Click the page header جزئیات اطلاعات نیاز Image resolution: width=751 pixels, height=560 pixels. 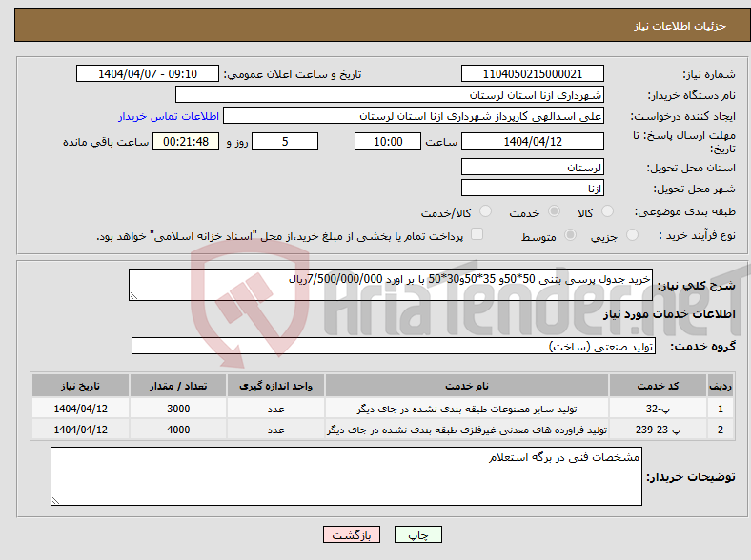pyautogui.click(x=680, y=26)
